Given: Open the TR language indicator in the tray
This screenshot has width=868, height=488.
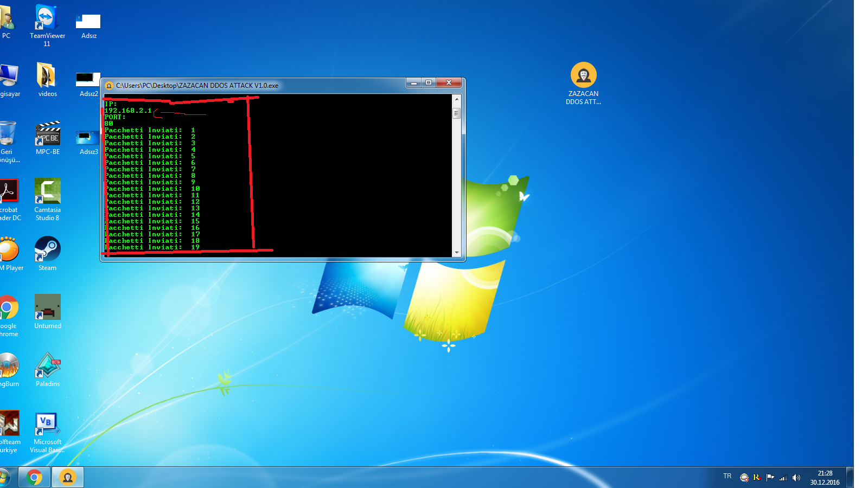Looking at the screenshot, I should pyautogui.click(x=727, y=476).
